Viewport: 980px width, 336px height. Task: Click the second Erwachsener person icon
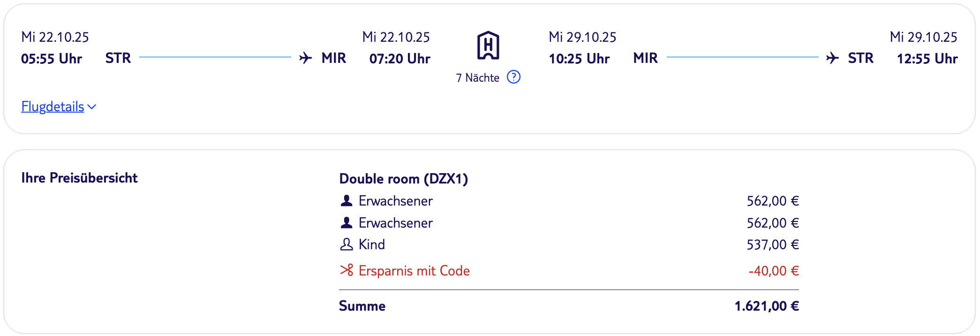tap(347, 223)
